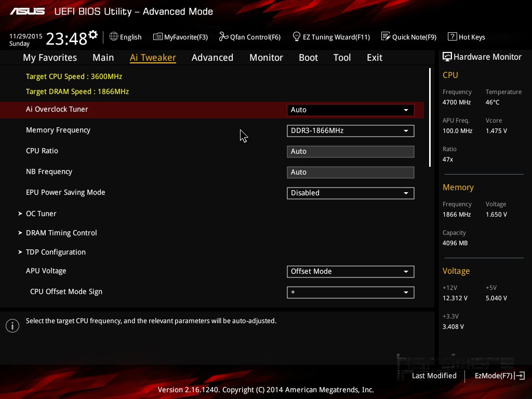This screenshot has width=532, height=399.
Task: Select the CPU Offset Mode Sign label
Action: pos(66,292)
